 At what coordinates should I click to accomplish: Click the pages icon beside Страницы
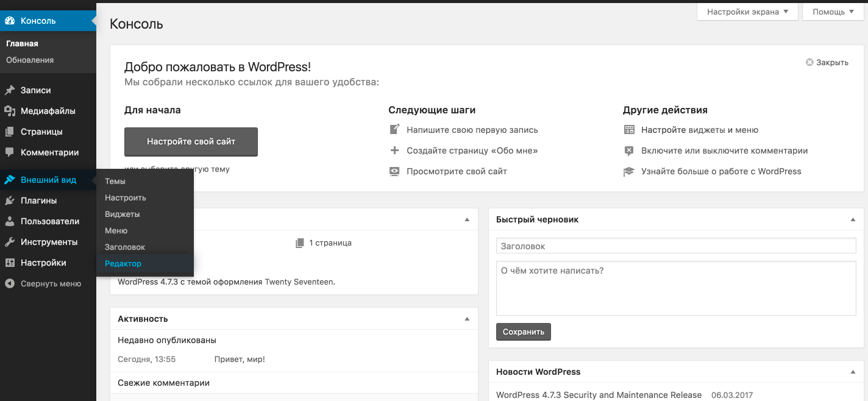pos(10,132)
